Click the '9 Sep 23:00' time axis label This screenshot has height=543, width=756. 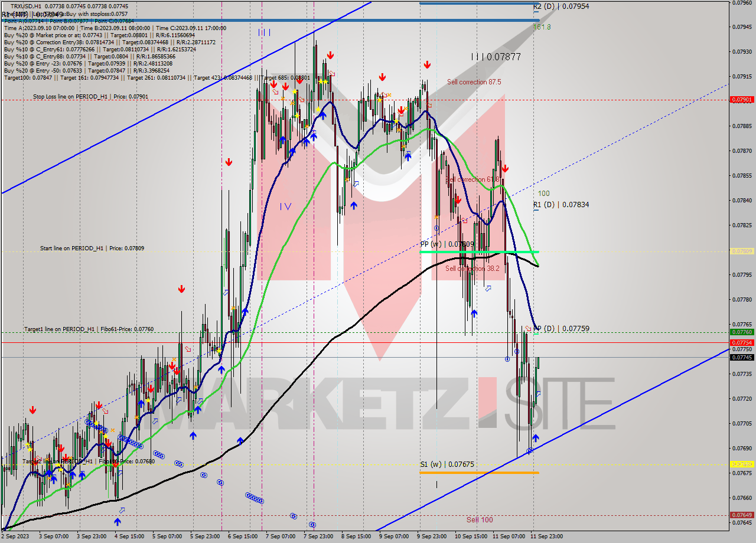(431, 537)
